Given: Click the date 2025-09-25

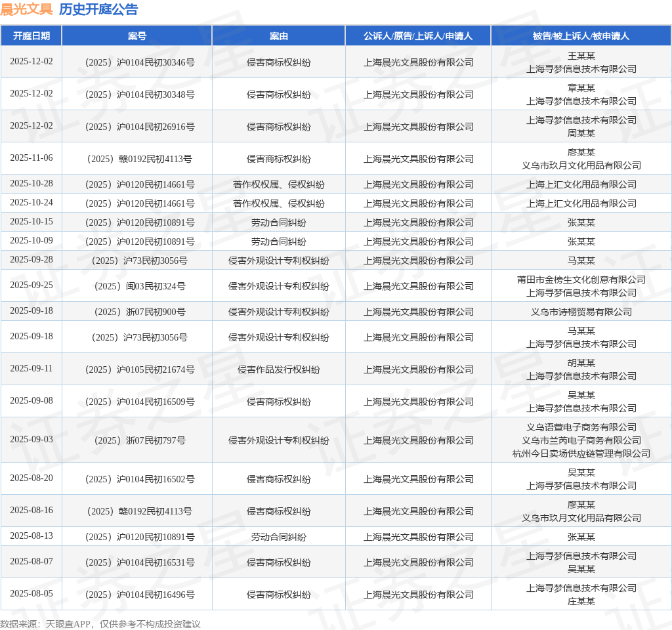Looking at the screenshot, I should coord(31,285).
